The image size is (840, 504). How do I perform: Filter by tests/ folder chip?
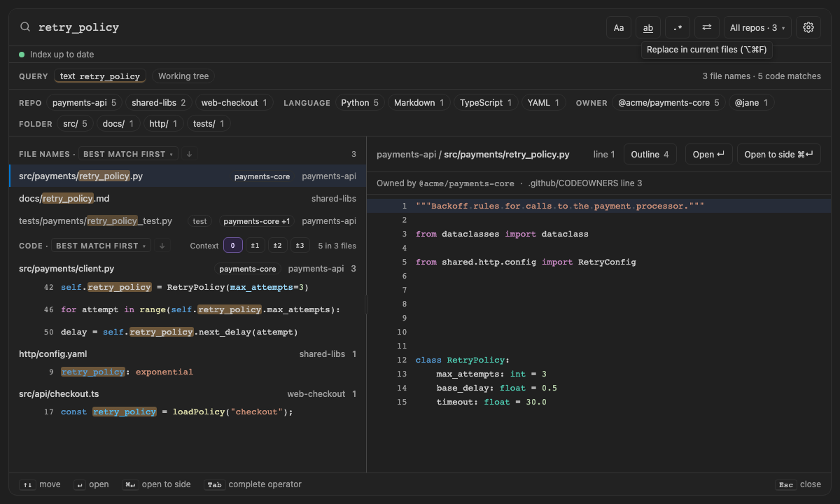coord(209,124)
